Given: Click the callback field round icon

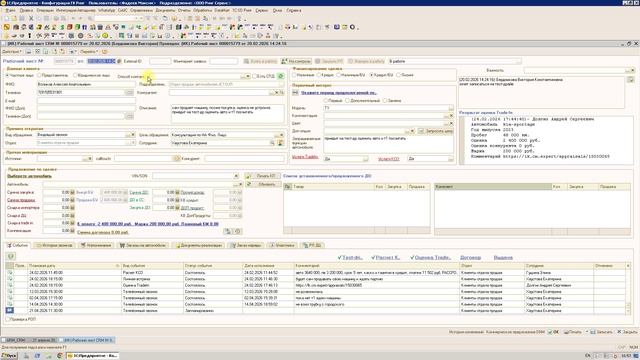Looking at the screenshot, I should click(x=177, y=158).
